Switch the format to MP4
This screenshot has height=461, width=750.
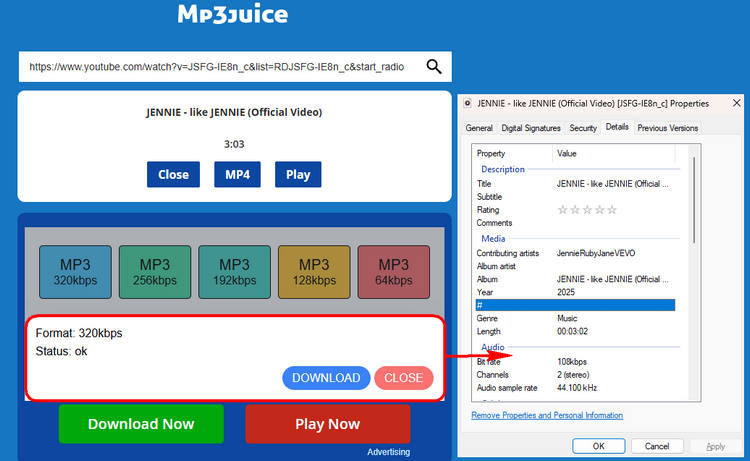[237, 175]
